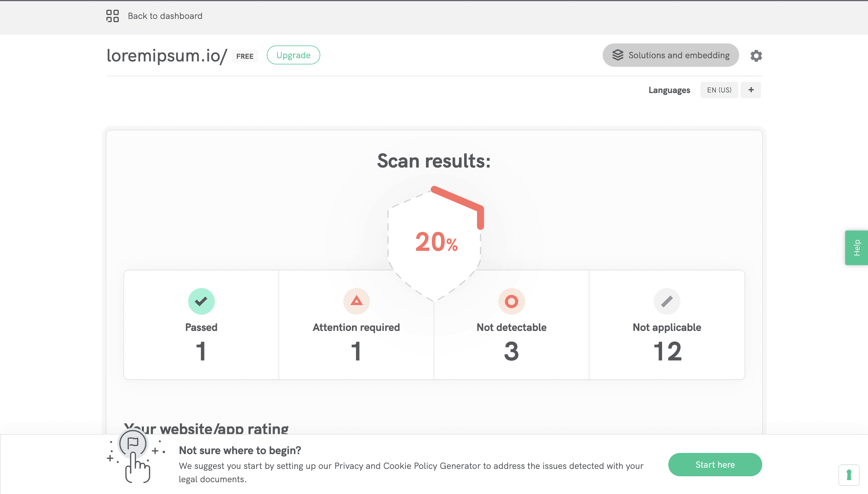Click the Not applicable count 12
The height and width of the screenshot is (494, 868).
(x=667, y=352)
